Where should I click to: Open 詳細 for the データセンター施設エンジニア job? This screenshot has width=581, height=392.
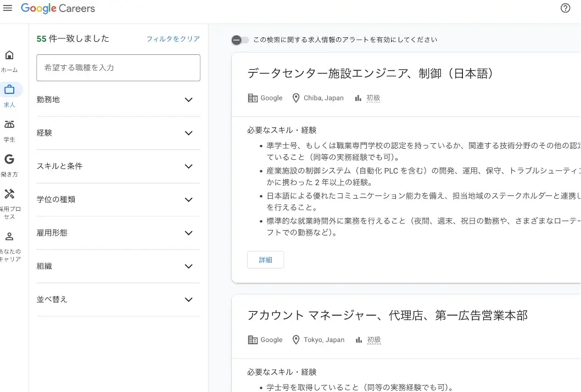[265, 260]
